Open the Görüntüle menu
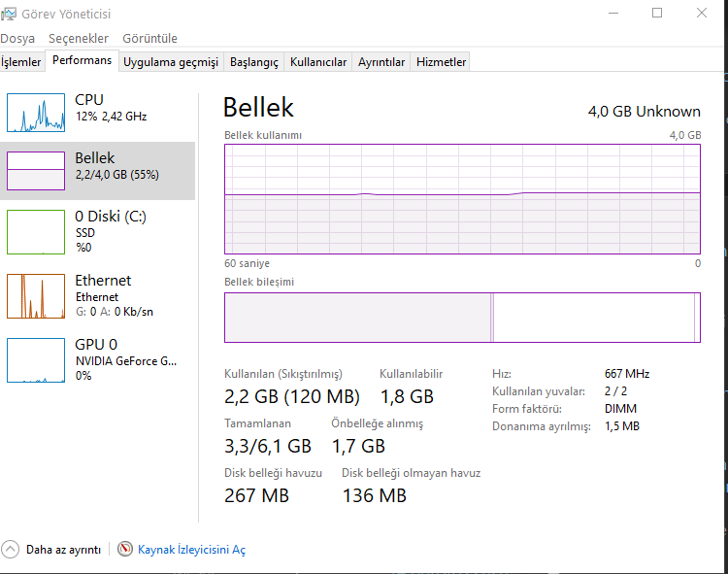 point(149,39)
